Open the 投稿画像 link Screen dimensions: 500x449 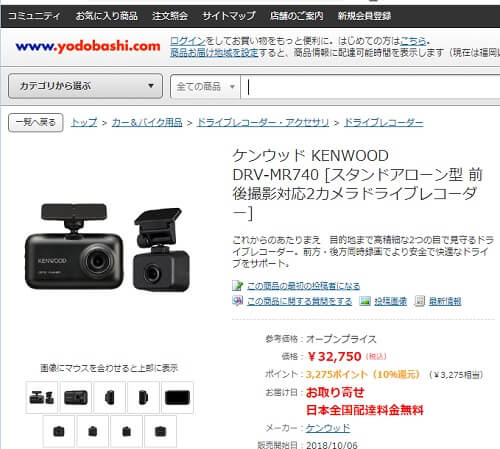pyautogui.click(x=391, y=301)
